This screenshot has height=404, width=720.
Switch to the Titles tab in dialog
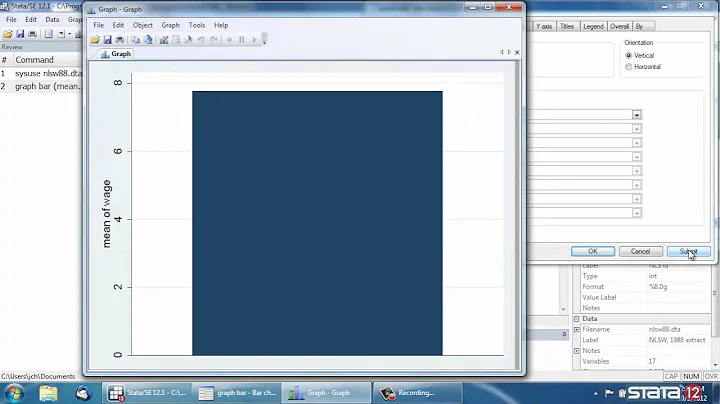tap(567, 27)
